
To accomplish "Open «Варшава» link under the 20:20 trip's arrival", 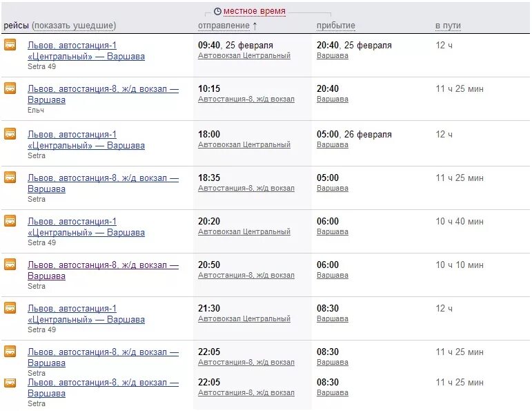I will pos(332,232).
